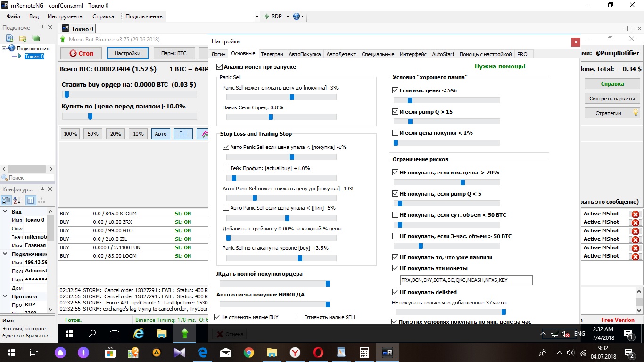Show hidden tray icons on local taskbar
Viewport: 644px width, 362px height.
[559, 353]
